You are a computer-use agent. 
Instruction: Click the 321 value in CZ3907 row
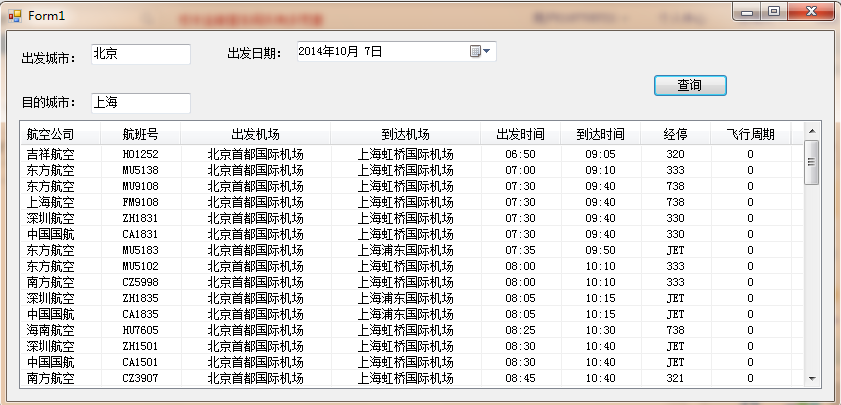(x=675, y=378)
